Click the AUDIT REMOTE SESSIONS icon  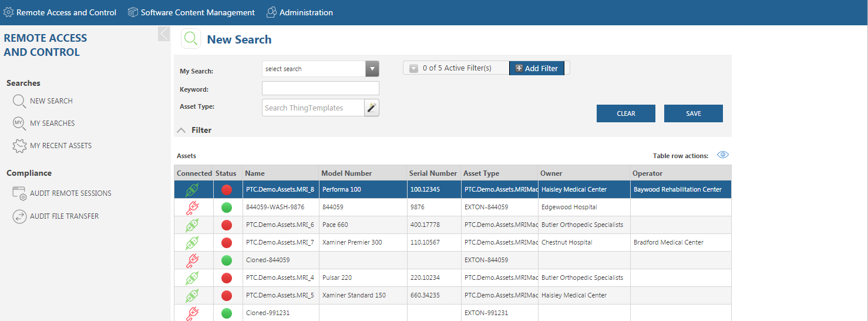click(19, 193)
